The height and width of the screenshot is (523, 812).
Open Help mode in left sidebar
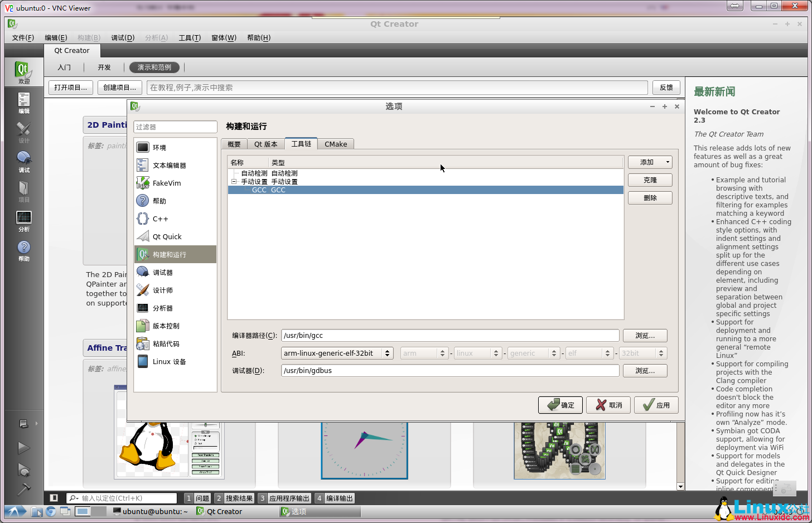coord(23,250)
